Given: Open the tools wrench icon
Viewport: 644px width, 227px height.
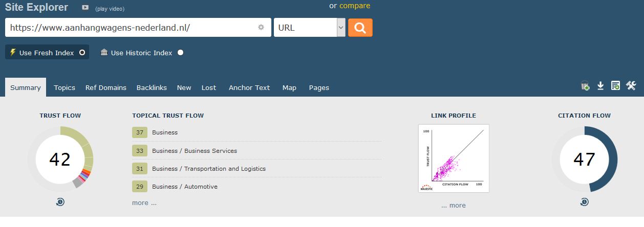Looking at the screenshot, I should (x=631, y=86).
